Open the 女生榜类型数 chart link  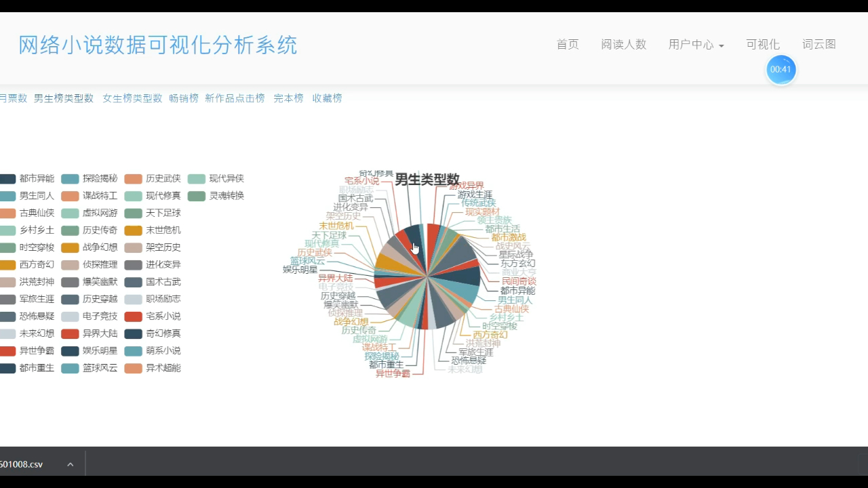pyautogui.click(x=132, y=98)
